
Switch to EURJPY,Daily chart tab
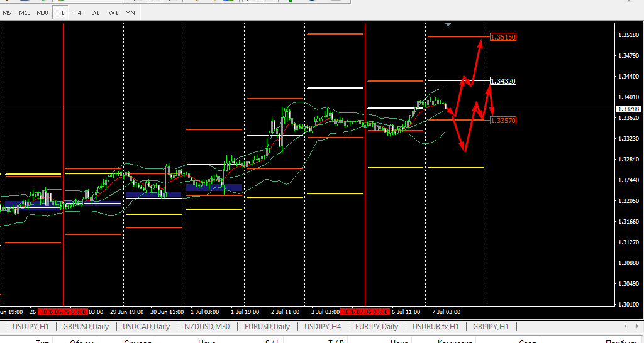pyautogui.click(x=377, y=327)
